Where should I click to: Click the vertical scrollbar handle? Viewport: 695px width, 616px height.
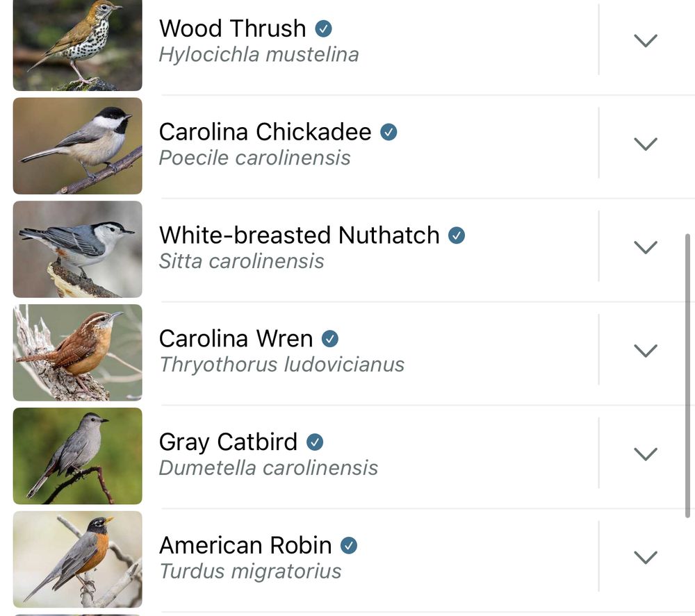[x=687, y=375]
